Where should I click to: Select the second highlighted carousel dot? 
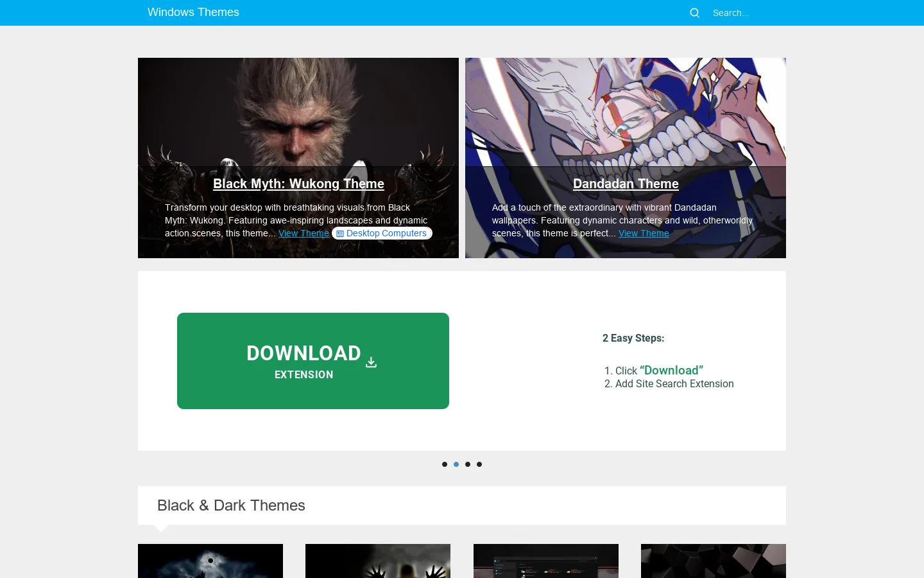coord(456,464)
